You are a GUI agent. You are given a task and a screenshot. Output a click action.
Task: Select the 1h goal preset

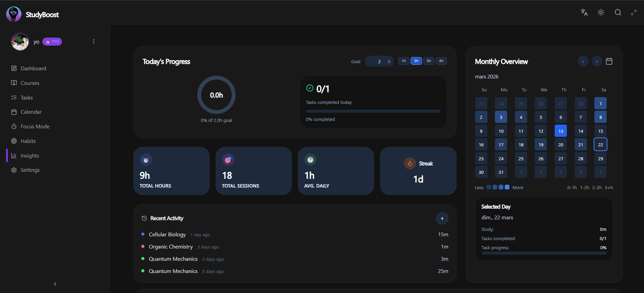[x=404, y=61]
